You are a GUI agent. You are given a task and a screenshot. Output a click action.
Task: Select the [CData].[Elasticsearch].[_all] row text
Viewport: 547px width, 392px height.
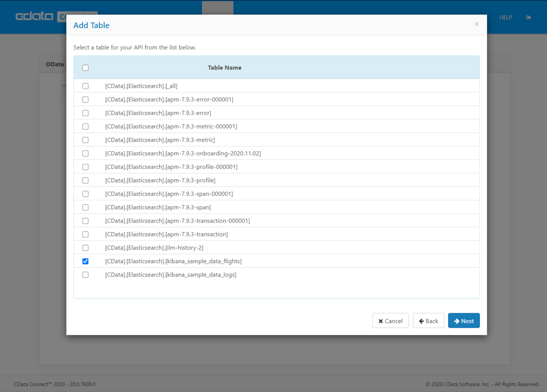(142, 86)
